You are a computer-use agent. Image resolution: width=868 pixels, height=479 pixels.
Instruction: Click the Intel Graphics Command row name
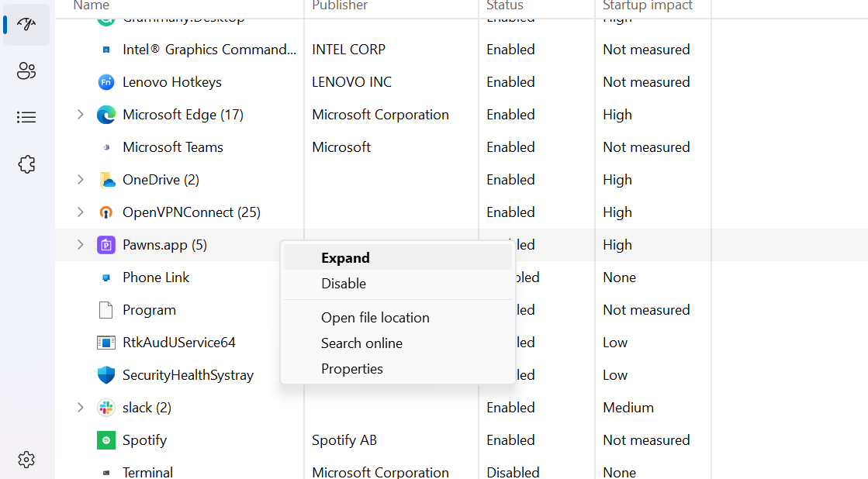pos(209,50)
